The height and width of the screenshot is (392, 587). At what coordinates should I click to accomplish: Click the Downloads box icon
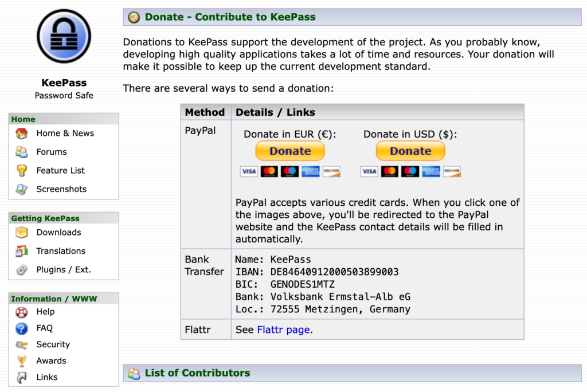[22, 233]
